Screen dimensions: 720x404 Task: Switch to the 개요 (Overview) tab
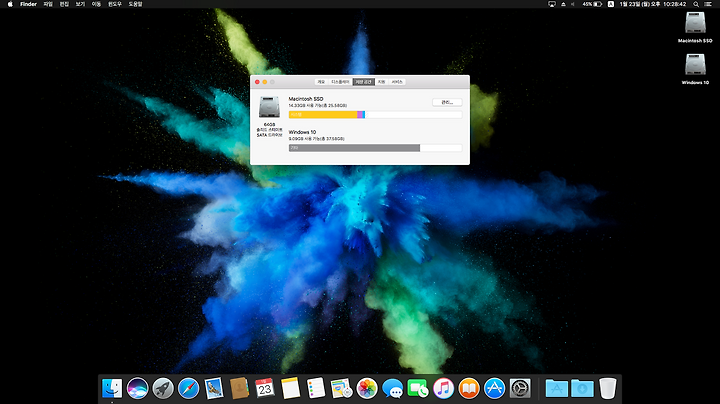tap(321, 82)
